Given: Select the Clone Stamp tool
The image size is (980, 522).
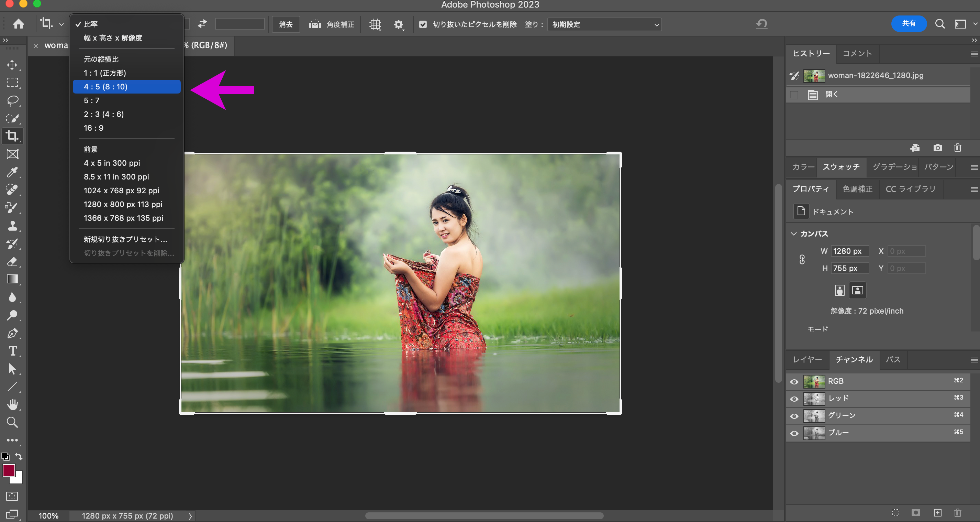Looking at the screenshot, I should (x=13, y=226).
